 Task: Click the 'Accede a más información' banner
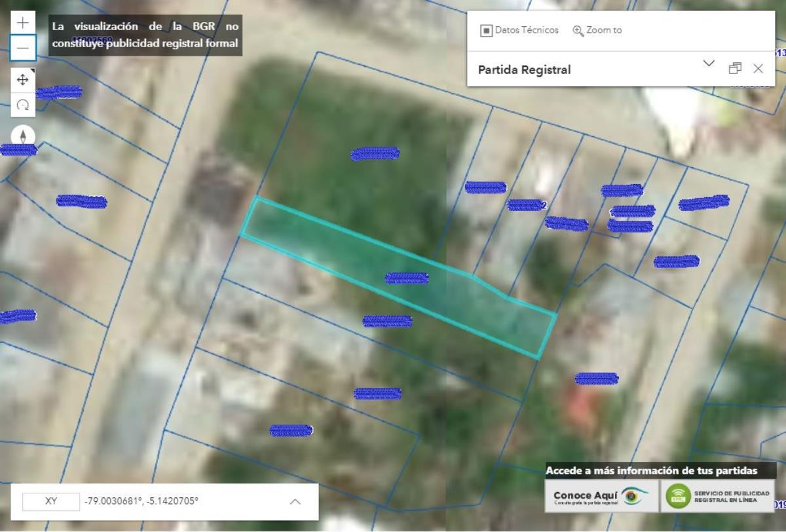pyautogui.click(x=651, y=470)
